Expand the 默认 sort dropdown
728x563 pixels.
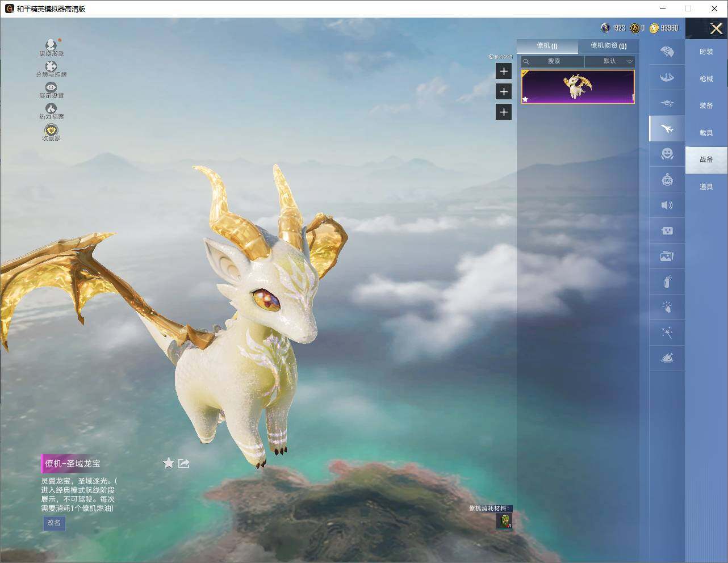click(x=610, y=61)
